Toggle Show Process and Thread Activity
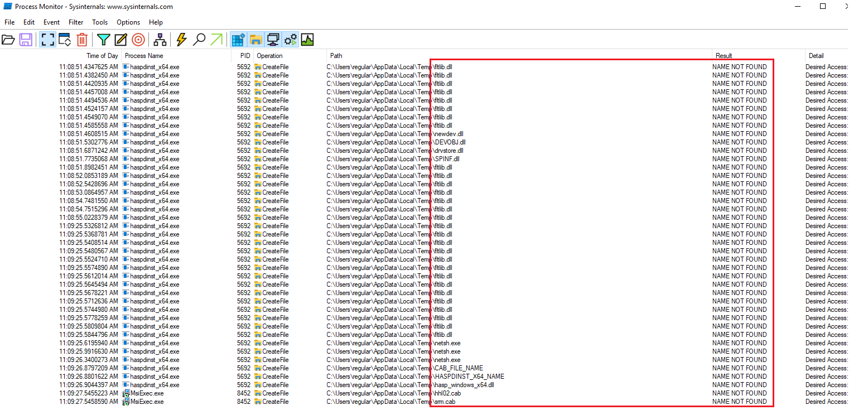868x410 pixels. pos(290,40)
